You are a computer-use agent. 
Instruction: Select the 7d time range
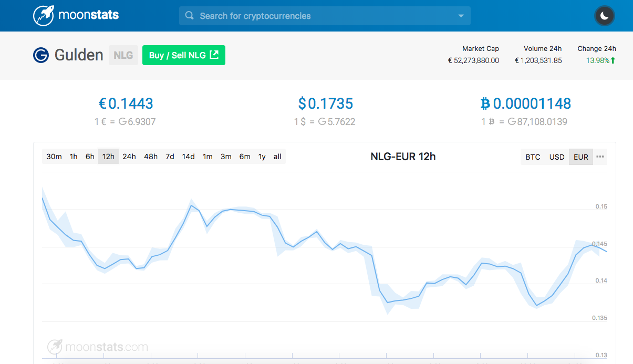point(170,157)
